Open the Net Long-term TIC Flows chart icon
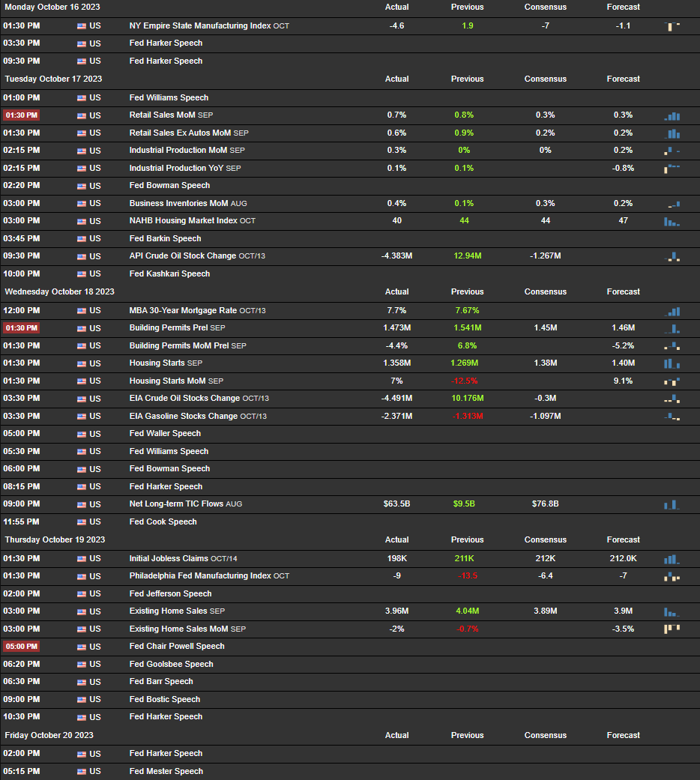The height and width of the screenshot is (780, 700). pyautogui.click(x=672, y=504)
